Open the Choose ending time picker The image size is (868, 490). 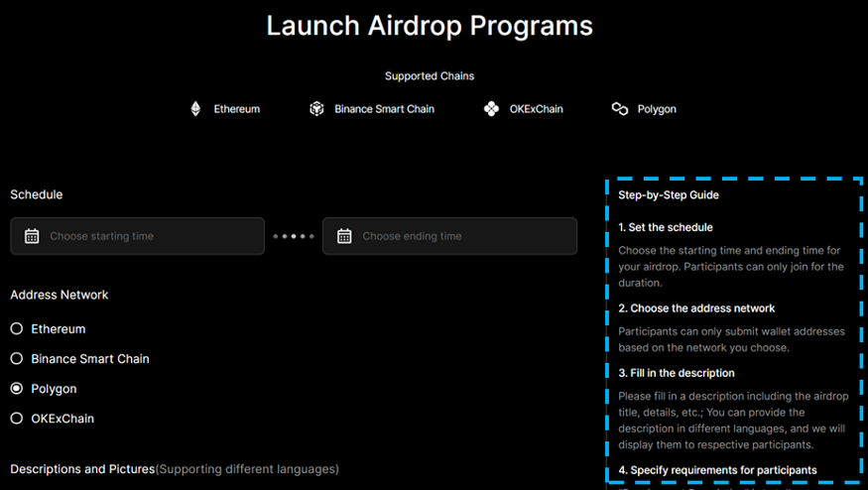pyautogui.click(x=449, y=236)
